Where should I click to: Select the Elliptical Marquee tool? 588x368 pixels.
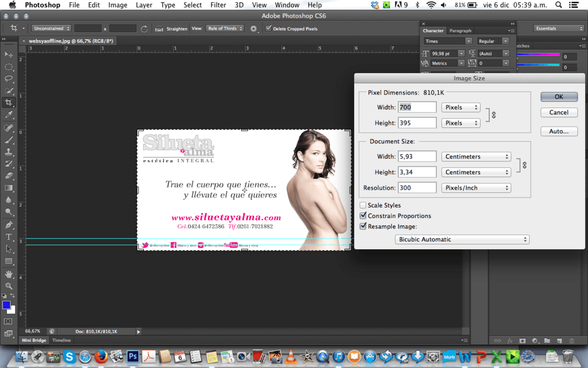click(x=9, y=67)
